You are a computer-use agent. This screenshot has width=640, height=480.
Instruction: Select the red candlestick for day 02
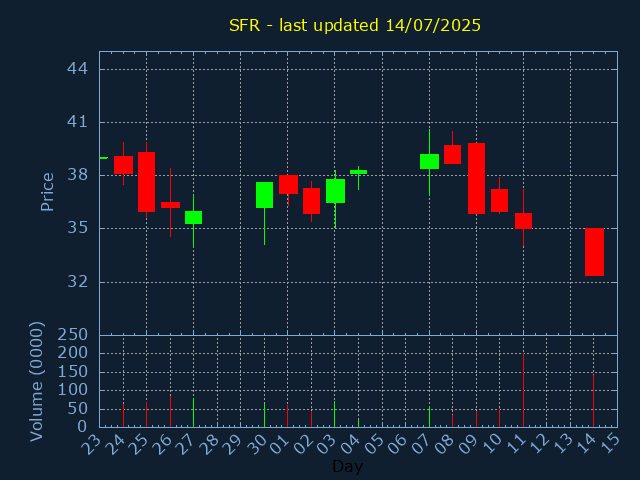pos(311,201)
